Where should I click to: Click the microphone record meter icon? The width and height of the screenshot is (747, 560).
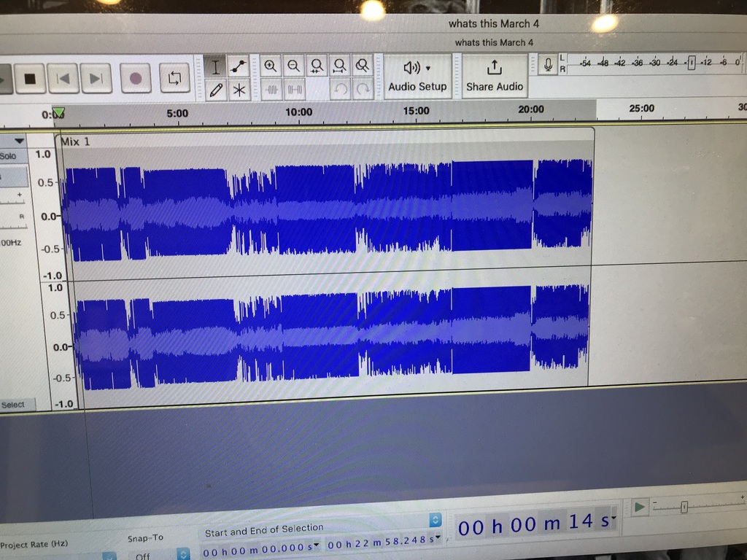pyautogui.click(x=548, y=66)
